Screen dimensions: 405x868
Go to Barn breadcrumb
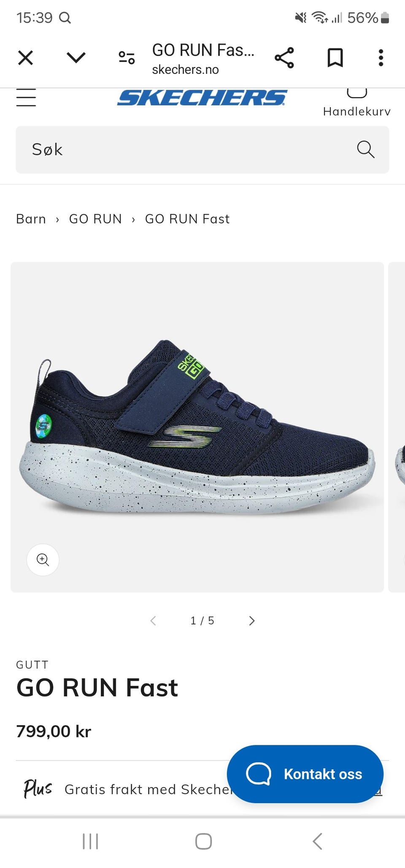(x=31, y=219)
